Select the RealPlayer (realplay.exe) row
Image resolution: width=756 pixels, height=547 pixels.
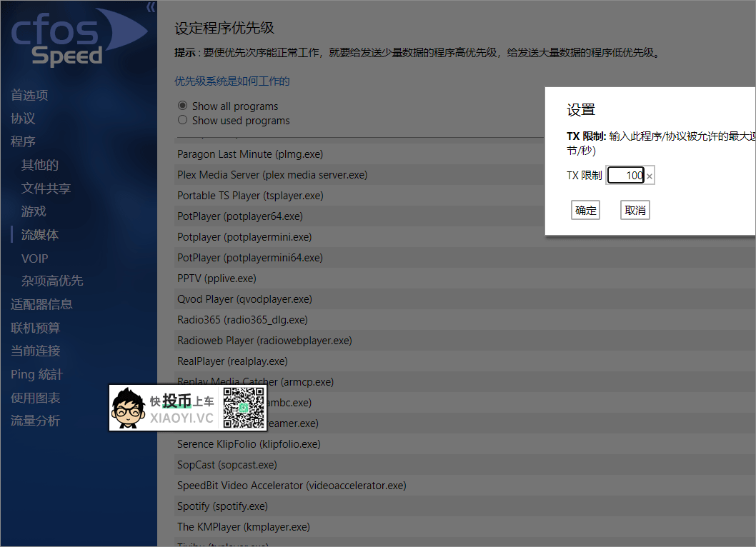[464, 361]
